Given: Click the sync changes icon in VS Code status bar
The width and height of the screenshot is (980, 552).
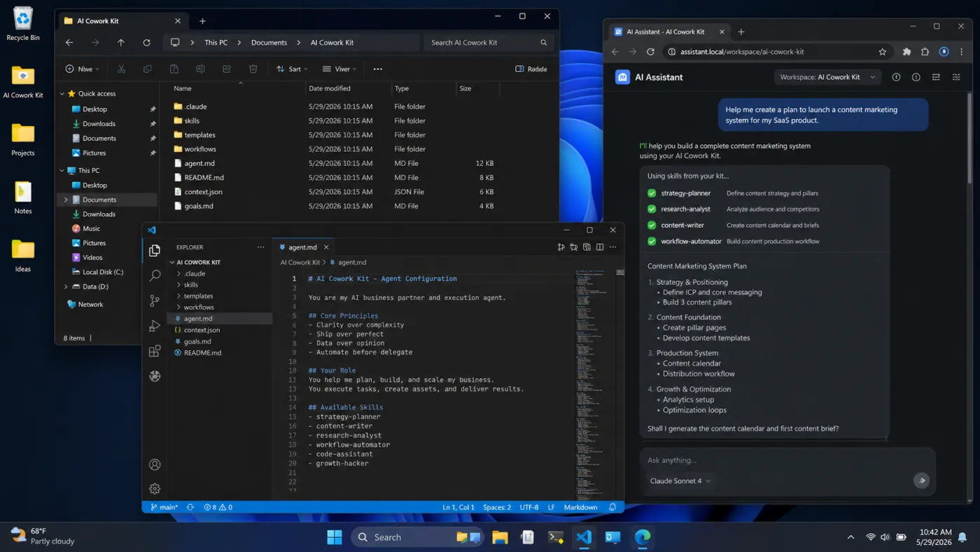Looking at the screenshot, I should (190, 507).
